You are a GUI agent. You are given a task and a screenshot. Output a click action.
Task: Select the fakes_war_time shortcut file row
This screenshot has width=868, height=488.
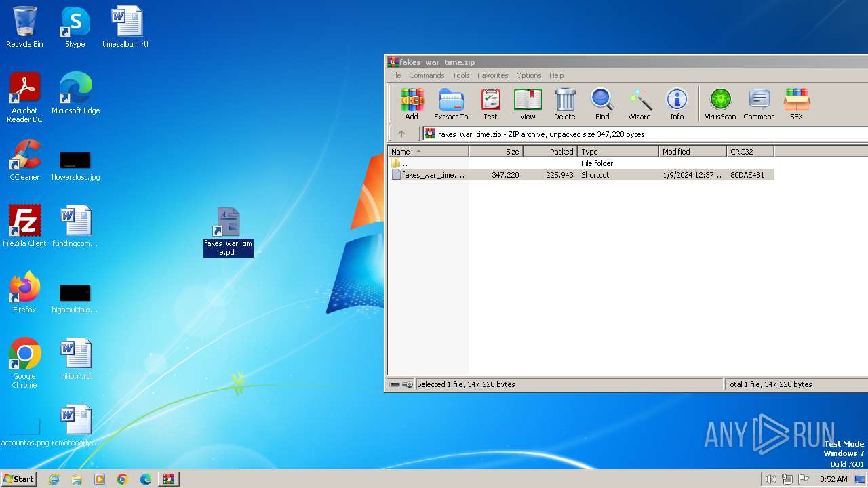click(x=581, y=175)
